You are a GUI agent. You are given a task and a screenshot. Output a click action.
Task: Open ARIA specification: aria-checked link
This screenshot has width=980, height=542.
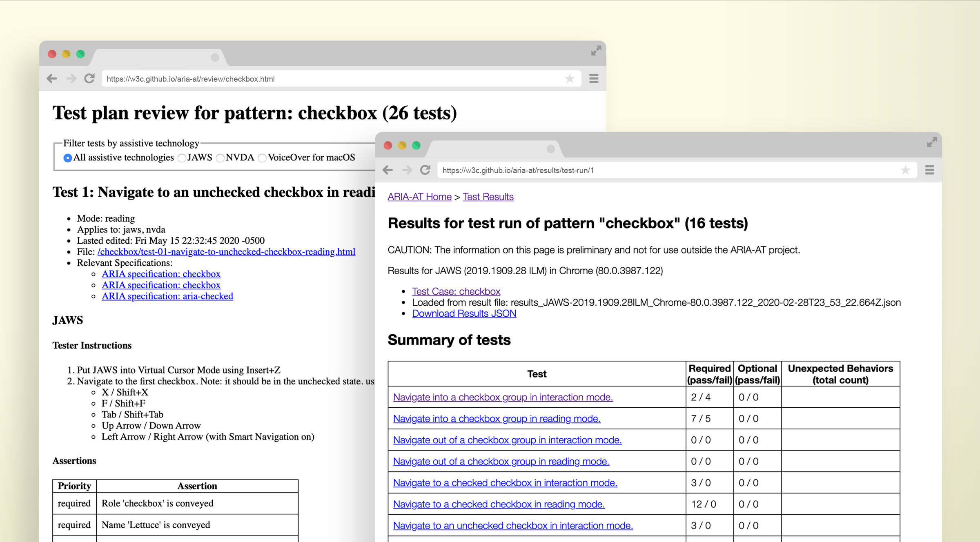(x=167, y=296)
